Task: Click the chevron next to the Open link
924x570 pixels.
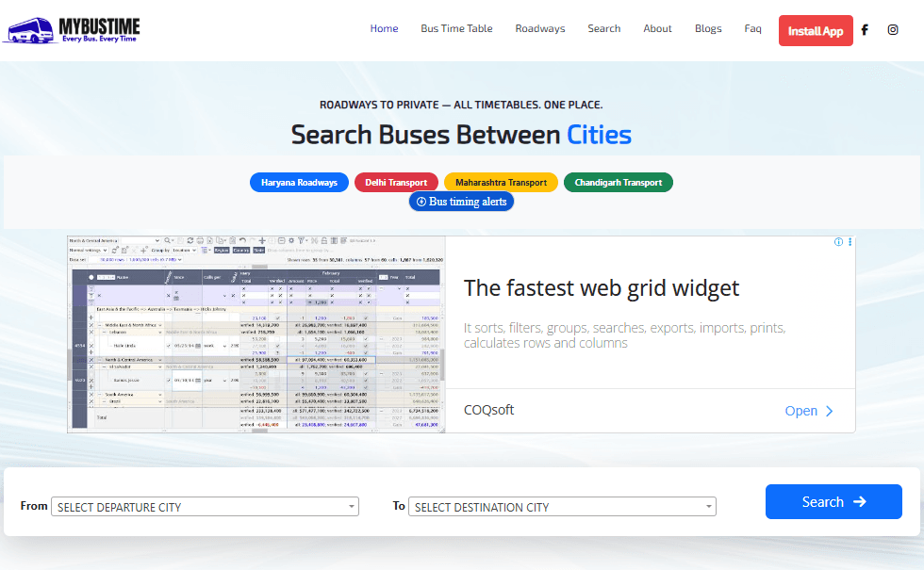Action: click(x=828, y=411)
